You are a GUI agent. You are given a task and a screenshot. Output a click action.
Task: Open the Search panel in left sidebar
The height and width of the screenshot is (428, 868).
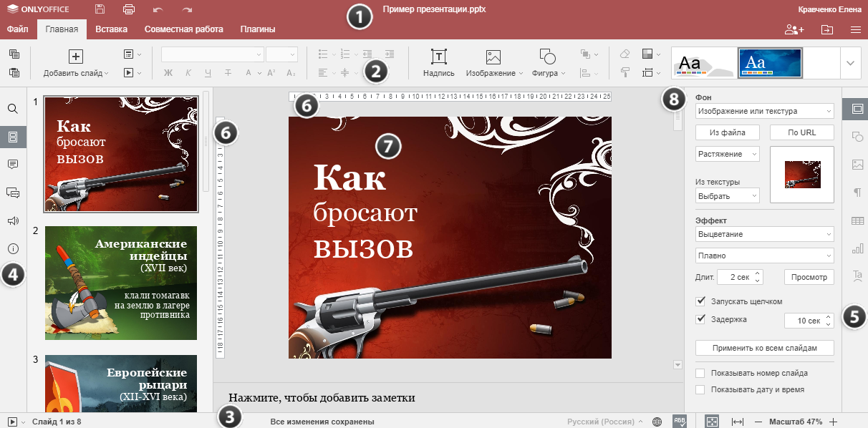[13, 109]
